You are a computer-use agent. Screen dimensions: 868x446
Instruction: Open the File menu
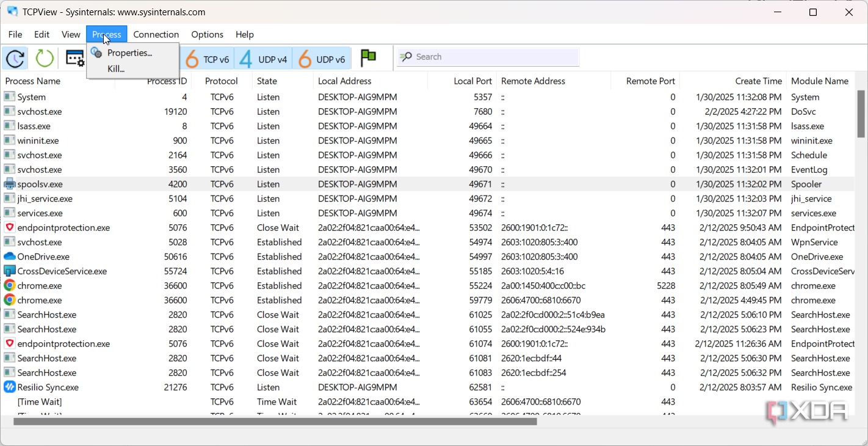[x=15, y=34]
